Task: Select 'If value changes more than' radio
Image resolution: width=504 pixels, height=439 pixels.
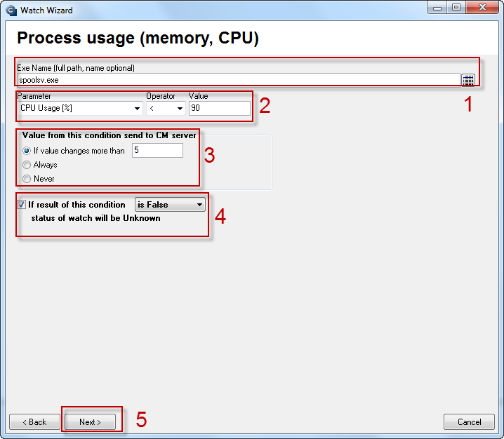Action: click(x=27, y=151)
